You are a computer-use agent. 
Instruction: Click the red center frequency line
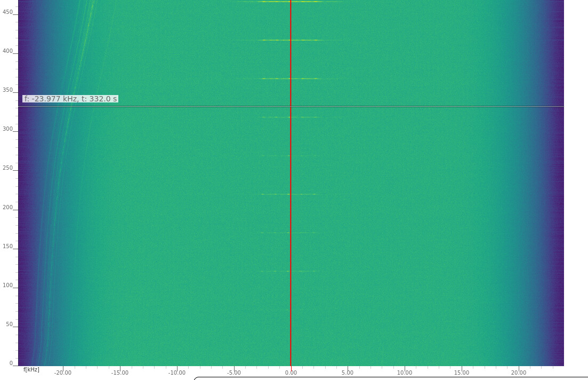point(291,213)
